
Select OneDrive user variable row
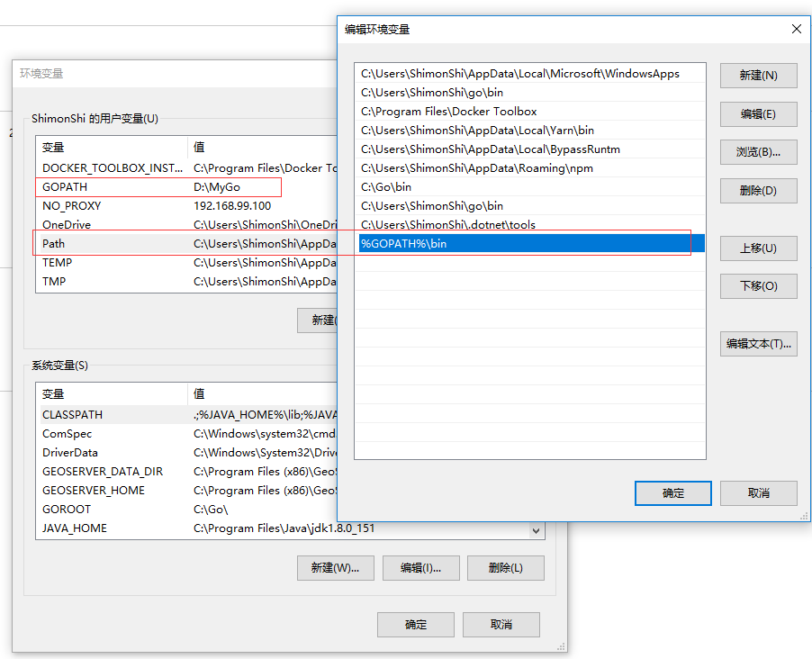pos(186,225)
